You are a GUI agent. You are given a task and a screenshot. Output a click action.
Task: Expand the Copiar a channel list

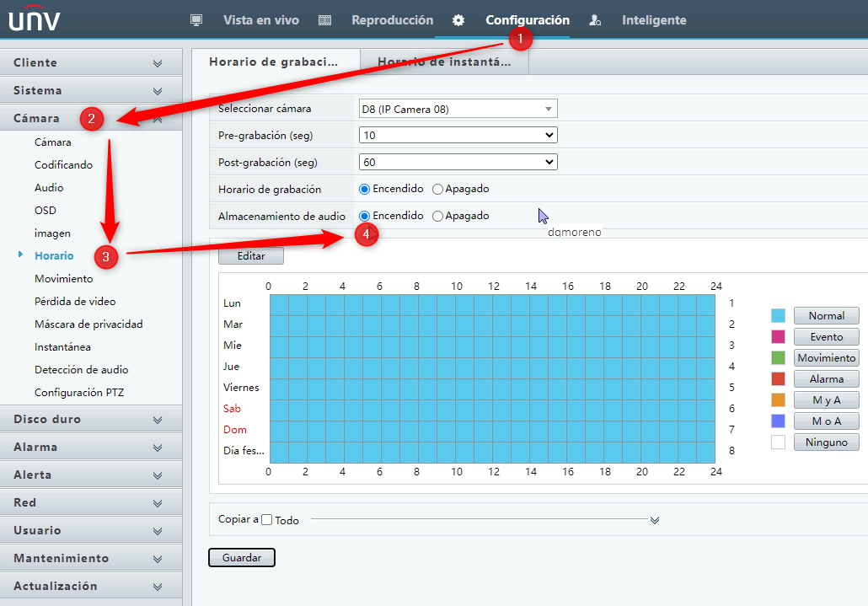click(x=655, y=520)
